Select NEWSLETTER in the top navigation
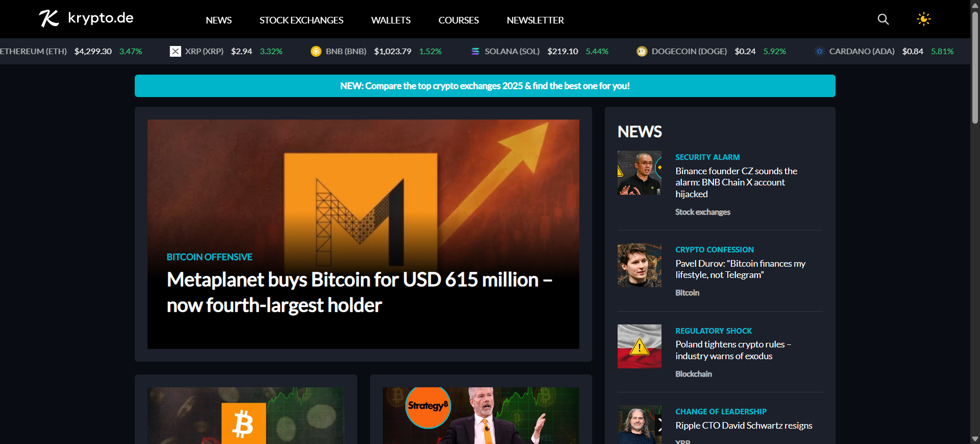The image size is (980, 444). (535, 20)
